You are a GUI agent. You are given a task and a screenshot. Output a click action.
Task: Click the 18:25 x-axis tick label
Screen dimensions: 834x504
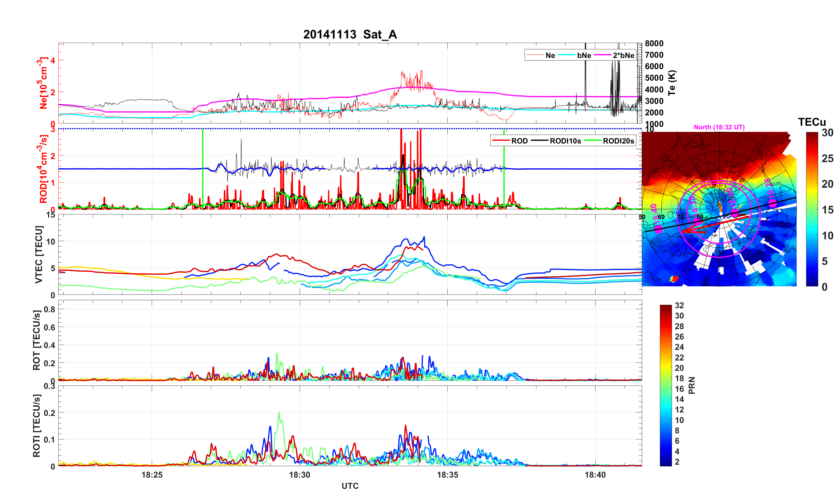(x=152, y=474)
